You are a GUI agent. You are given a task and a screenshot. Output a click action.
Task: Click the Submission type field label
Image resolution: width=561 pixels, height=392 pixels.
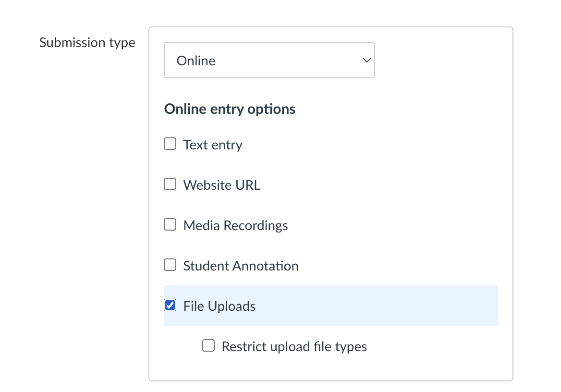click(x=87, y=42)
